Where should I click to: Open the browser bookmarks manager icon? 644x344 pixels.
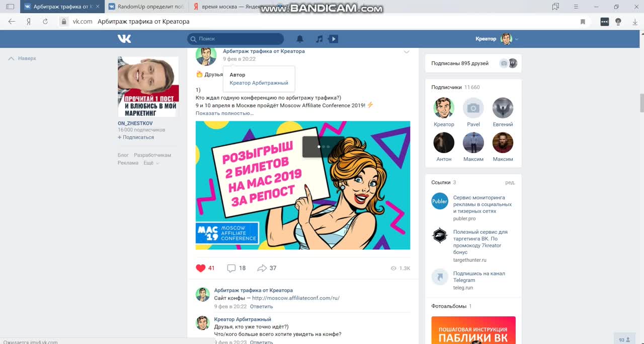555,7
